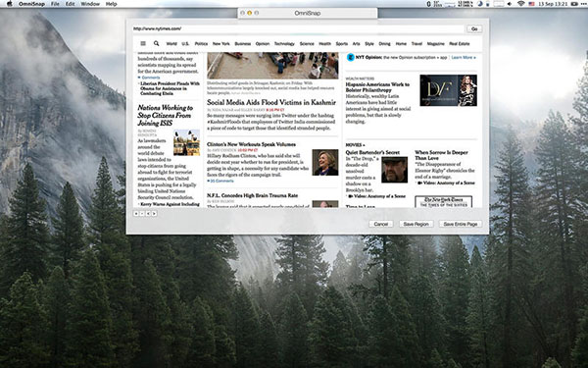Select the Opinion section tab
The height and width of the screenshot is (368, 588).
click(x=263, y=43)
